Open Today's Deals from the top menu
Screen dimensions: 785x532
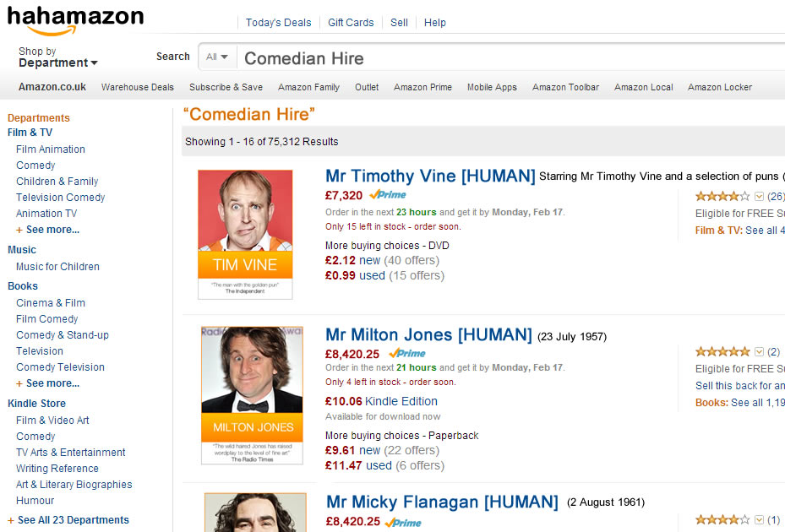tap(279, 22)
